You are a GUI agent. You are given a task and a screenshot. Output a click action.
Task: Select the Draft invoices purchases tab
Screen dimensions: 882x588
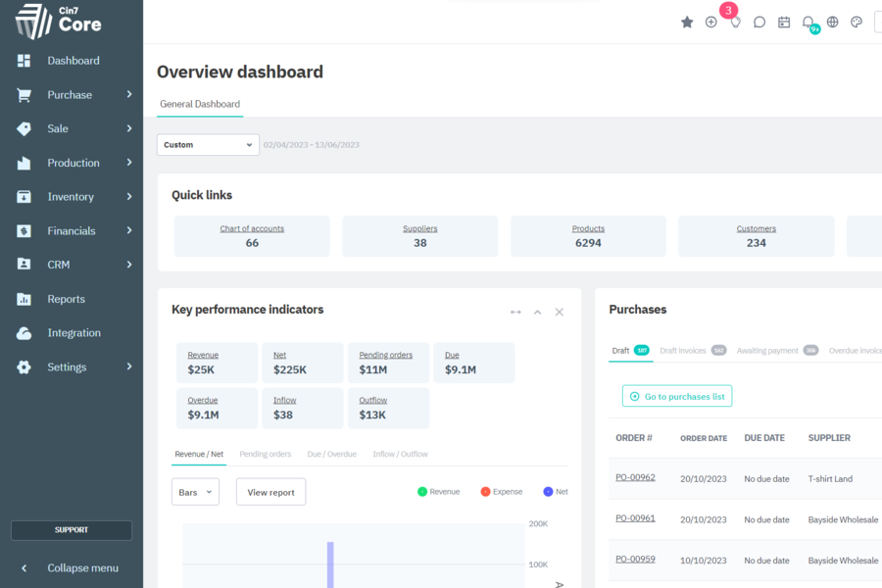pos(693,351)
